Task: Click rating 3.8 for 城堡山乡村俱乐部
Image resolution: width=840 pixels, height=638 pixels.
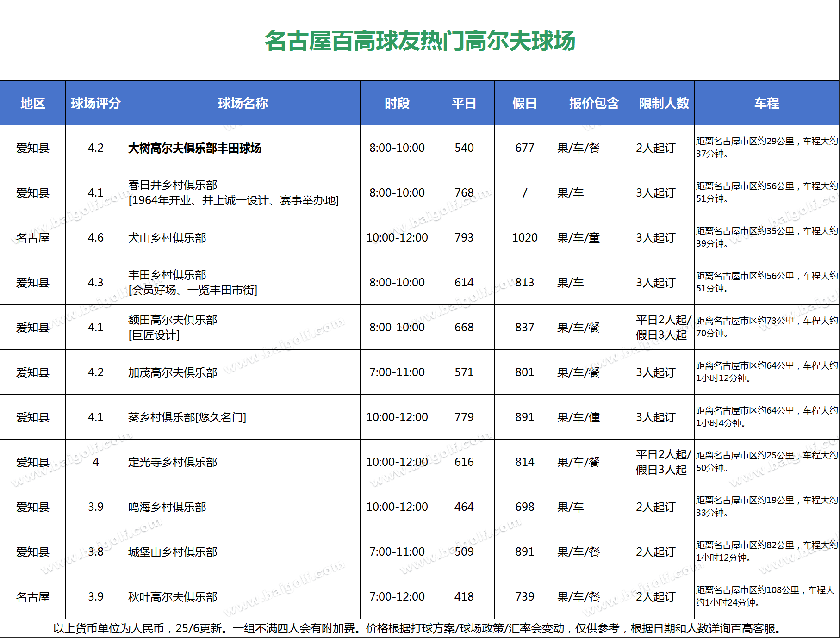Action: click(x=96, y=552)
